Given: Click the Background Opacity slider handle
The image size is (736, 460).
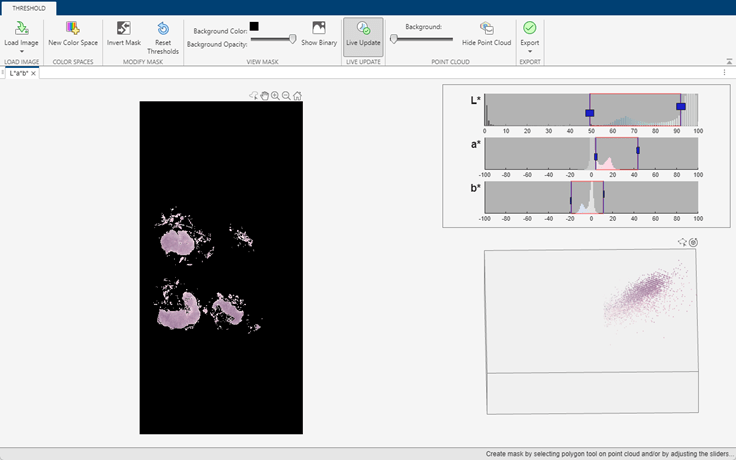Looking at the screenshot, I should (x=292, y=39).
